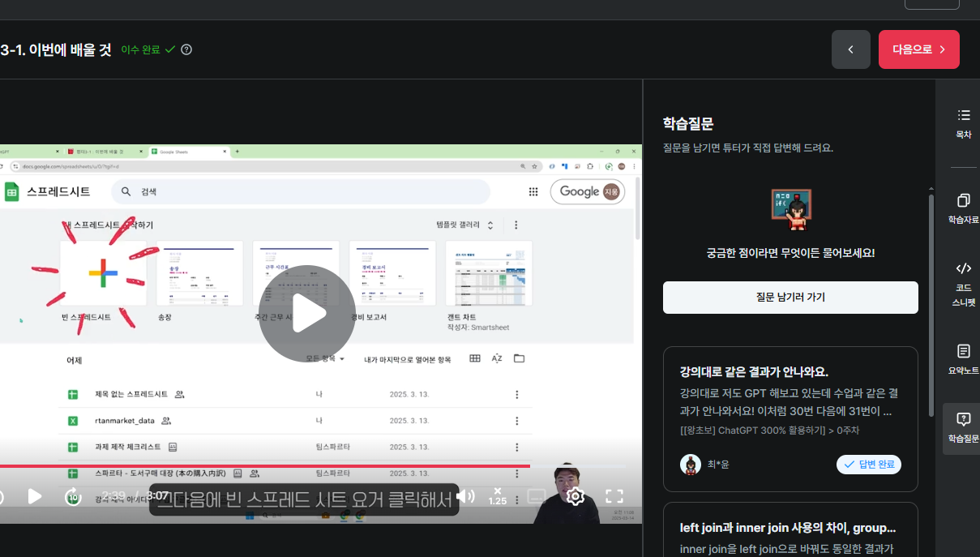Mute the video using the speaker icon

[466, 496]
